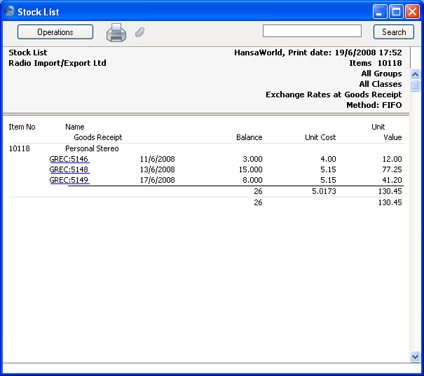The image size is (424, 376).
Task: Select the Personal Stereo item name
Action: (92, 149)
